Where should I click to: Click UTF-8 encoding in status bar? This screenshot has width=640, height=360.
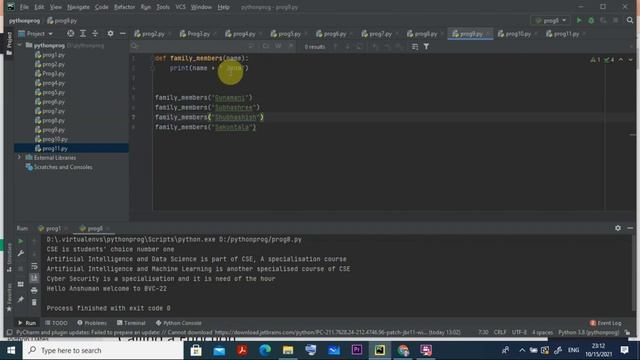tap(519, 332)
